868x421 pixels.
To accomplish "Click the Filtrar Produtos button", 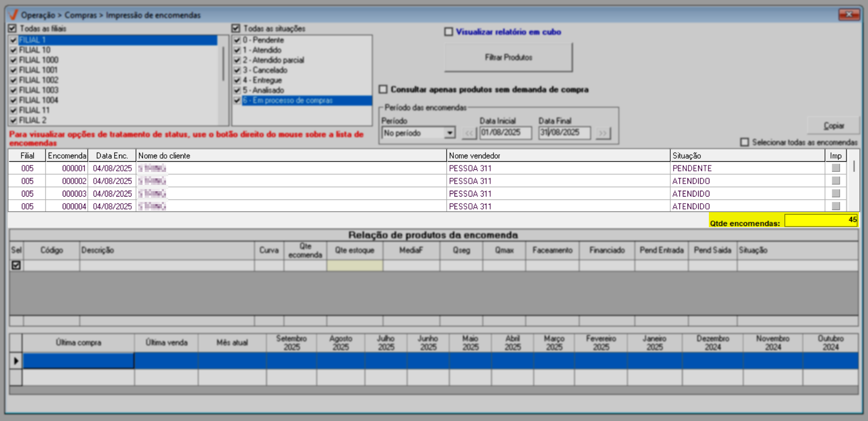I will pyautogui.click(x=508, y=57).
